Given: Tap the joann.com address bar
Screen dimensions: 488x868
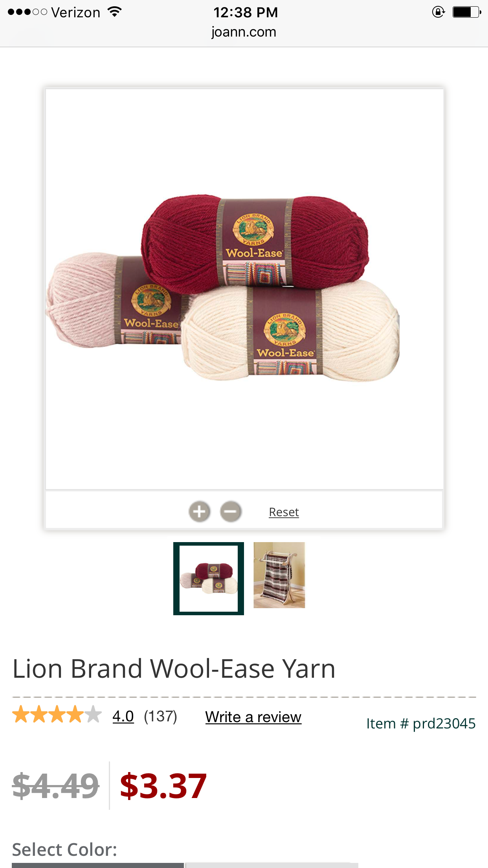Looking at the screenshot, I should [244, 32].
